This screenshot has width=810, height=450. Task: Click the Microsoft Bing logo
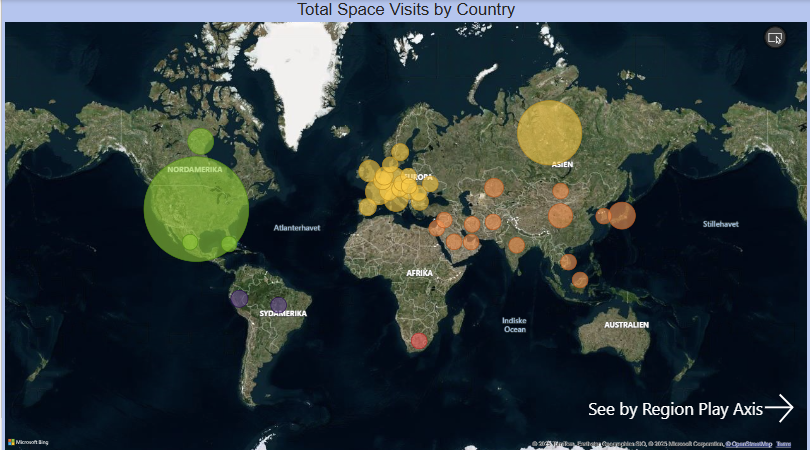click(28, 442)
